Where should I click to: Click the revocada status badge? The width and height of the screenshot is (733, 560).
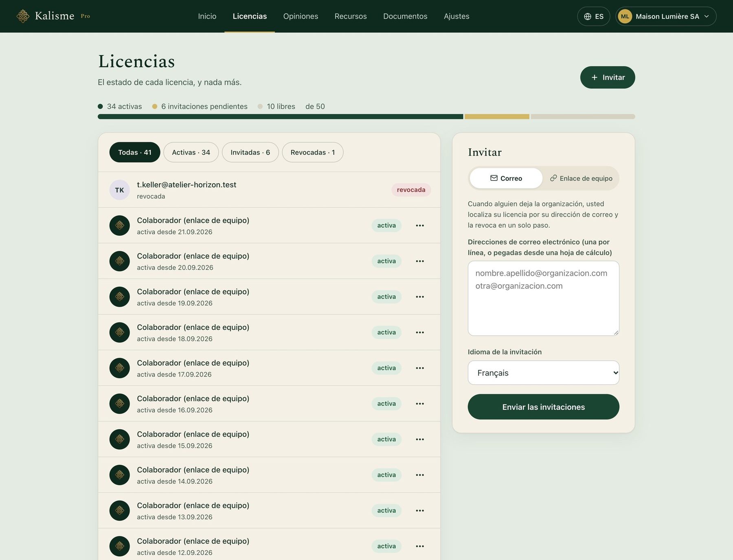411,190
